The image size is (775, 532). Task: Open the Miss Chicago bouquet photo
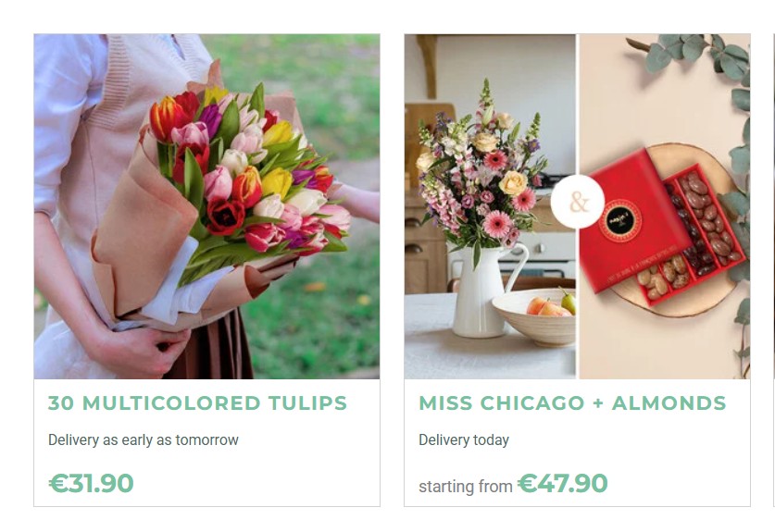pyautogui.click(x=489, y=206)
